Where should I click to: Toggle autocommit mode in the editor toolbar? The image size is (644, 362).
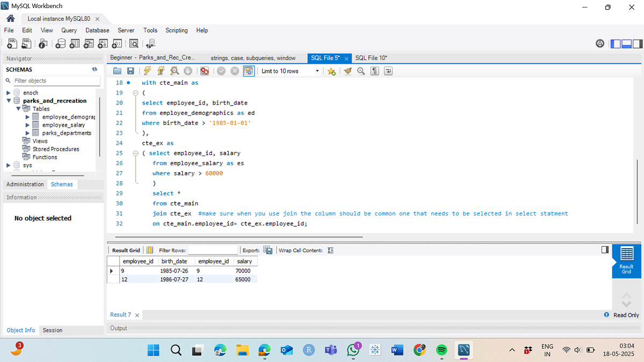(248, 70)
